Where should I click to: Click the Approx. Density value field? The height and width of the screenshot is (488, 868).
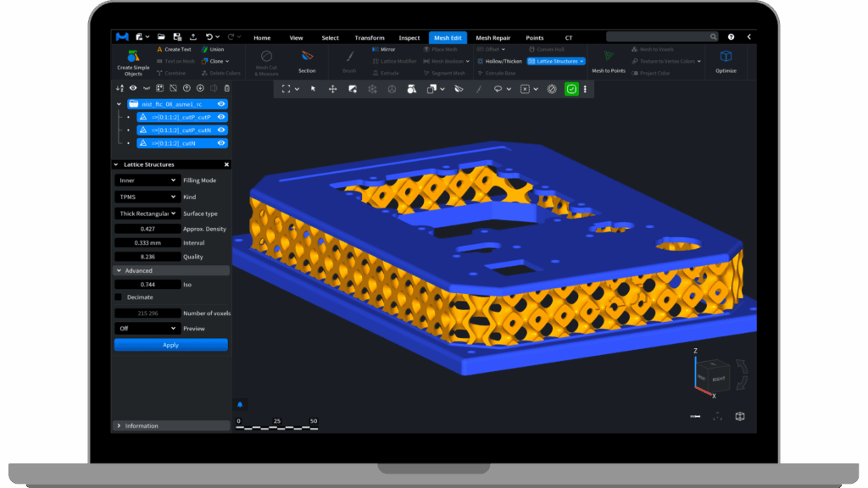click(147, 229)
